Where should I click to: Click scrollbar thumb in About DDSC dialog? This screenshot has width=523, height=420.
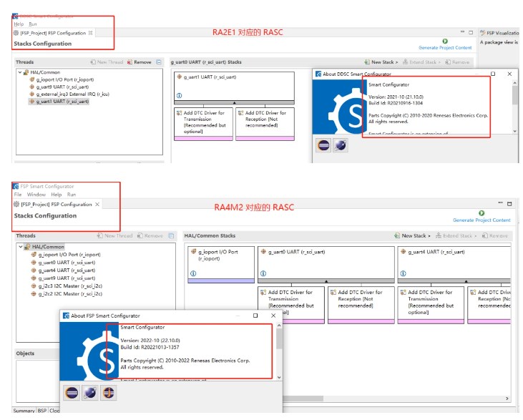pyautogui.click(x=515, y=96)
